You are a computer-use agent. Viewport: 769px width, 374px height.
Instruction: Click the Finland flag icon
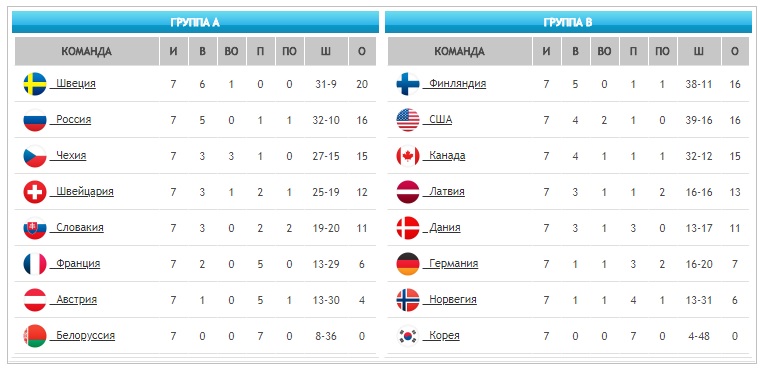tap(408, 84)
